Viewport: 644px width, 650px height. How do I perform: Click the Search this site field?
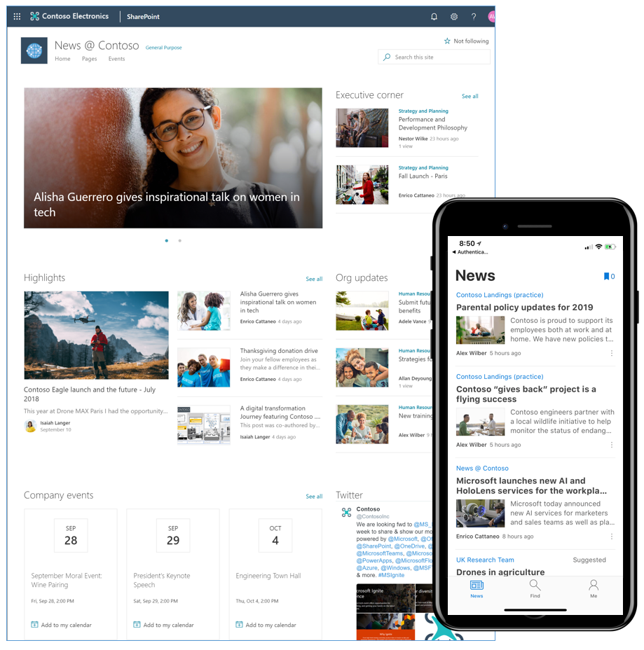433,57
